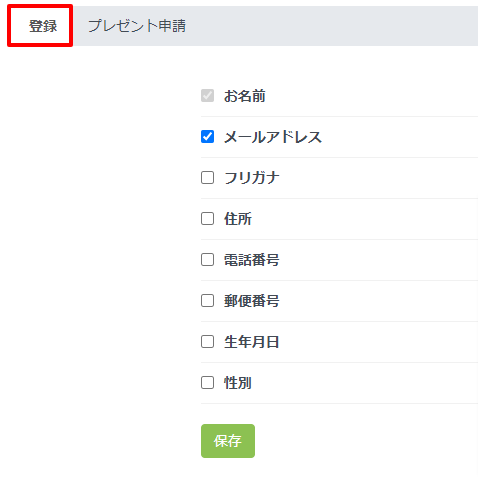Click the 郵便番号 label text

(x=252, y=301)
